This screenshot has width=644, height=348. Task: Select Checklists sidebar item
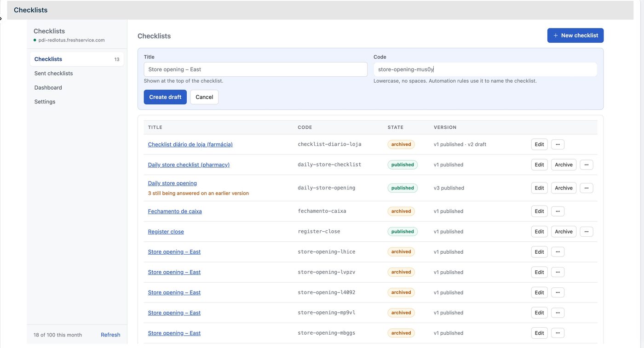click(x=77, y=59)
